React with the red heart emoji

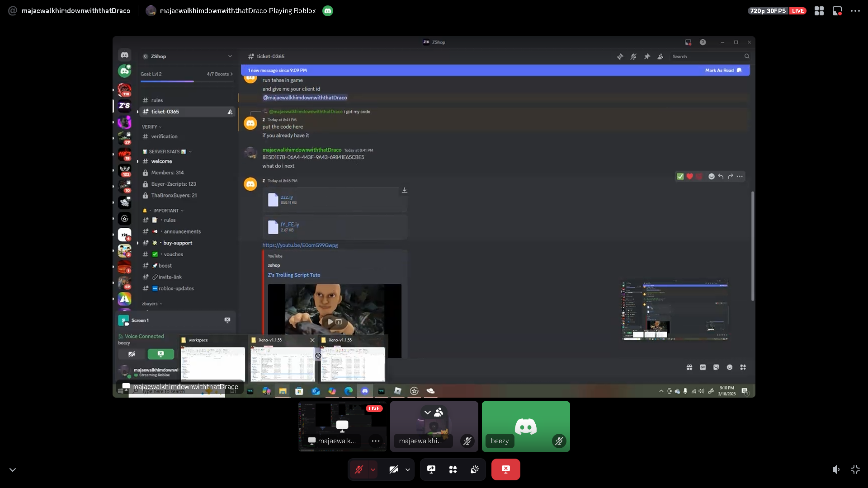690,177
